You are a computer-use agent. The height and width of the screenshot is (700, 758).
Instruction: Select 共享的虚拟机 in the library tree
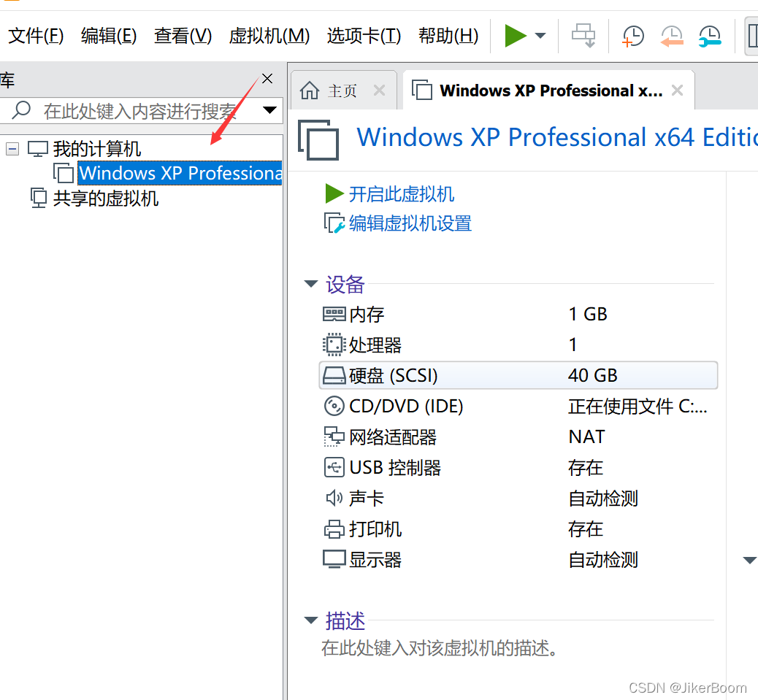pos(106,199)
